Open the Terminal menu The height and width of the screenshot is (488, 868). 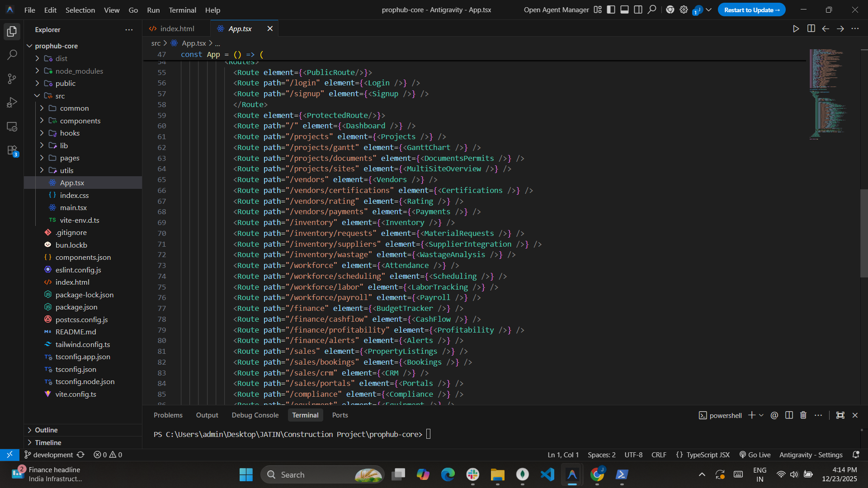pyautogui.click(x=182, y=10)
